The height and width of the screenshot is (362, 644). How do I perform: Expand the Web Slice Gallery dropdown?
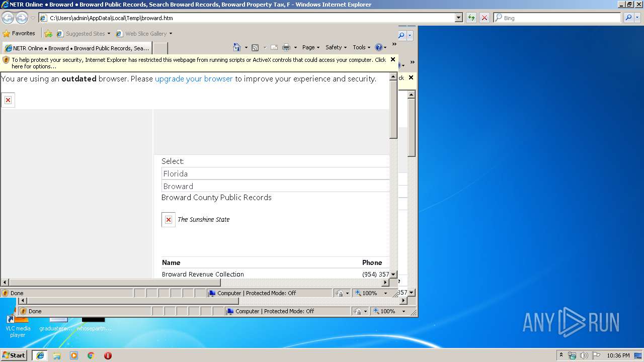click(x=171, y=34)
